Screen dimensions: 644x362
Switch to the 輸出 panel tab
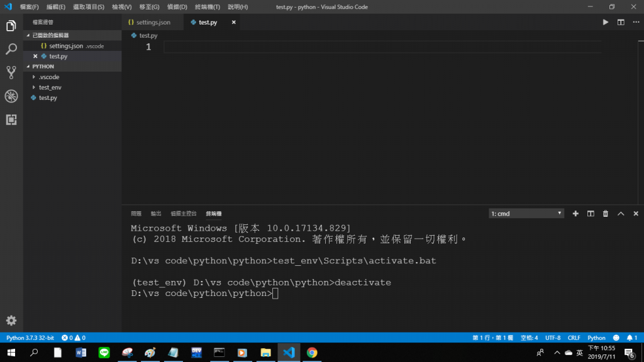click(156, 214)
